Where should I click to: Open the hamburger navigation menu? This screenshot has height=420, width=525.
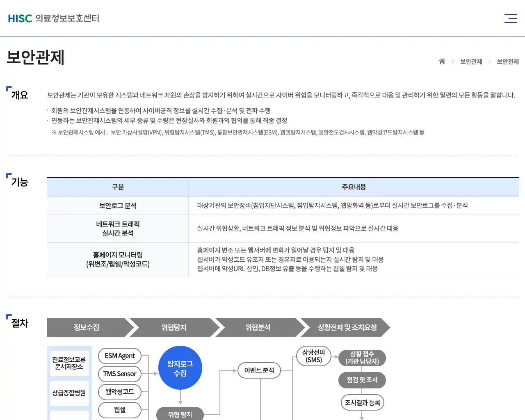(511, 18)
